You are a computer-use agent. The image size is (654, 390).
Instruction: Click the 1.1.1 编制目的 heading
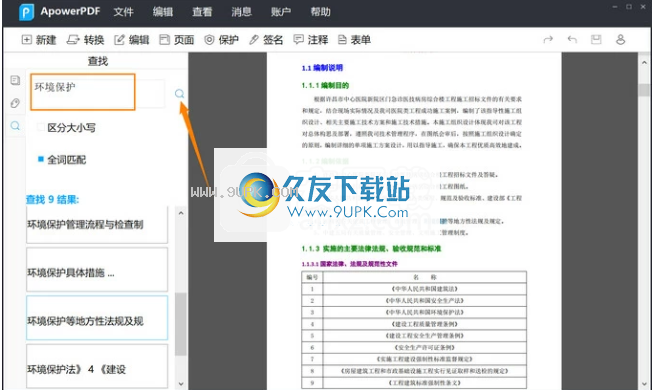point(325,86)
